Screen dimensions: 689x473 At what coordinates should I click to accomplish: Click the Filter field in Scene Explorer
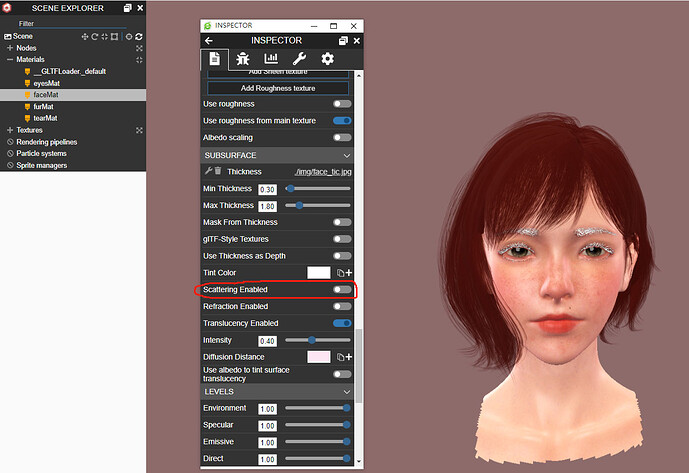click(x=73, y=24)
